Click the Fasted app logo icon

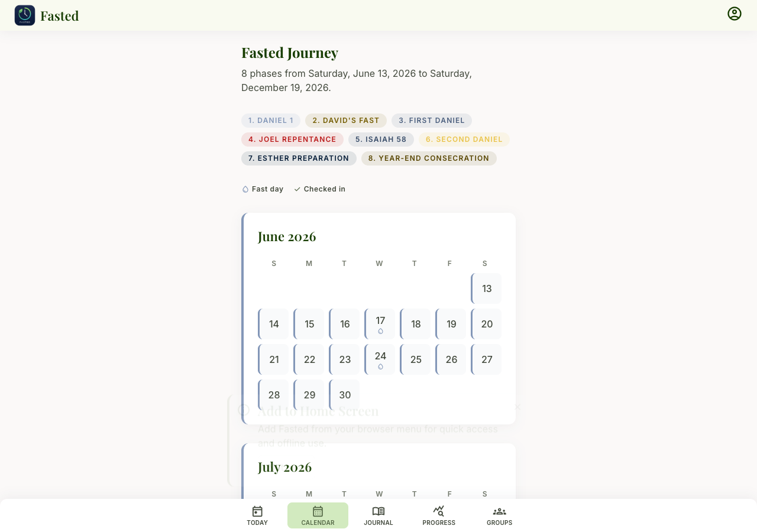coord(25,15)
